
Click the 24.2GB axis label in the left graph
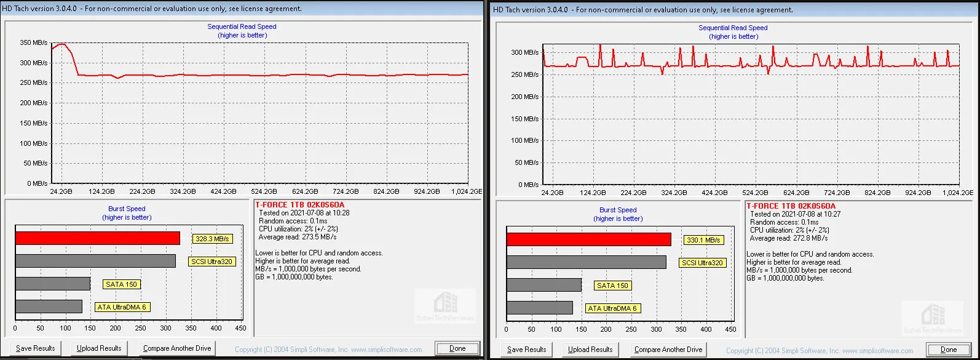[x=61, y=191]
